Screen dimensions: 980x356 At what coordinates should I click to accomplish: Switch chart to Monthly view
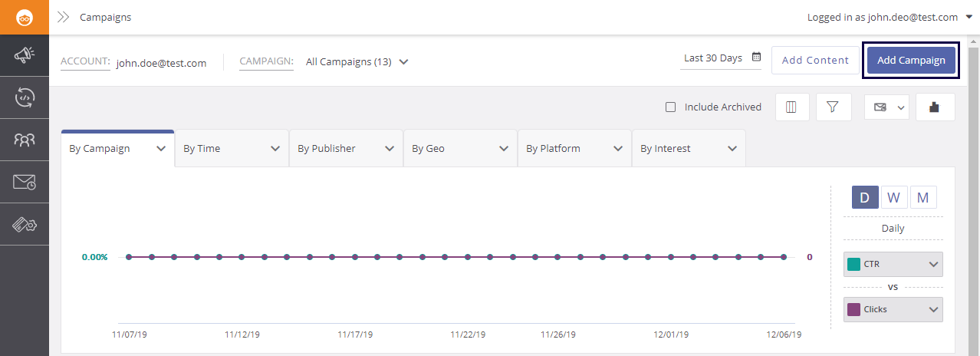tap(922, 198)
